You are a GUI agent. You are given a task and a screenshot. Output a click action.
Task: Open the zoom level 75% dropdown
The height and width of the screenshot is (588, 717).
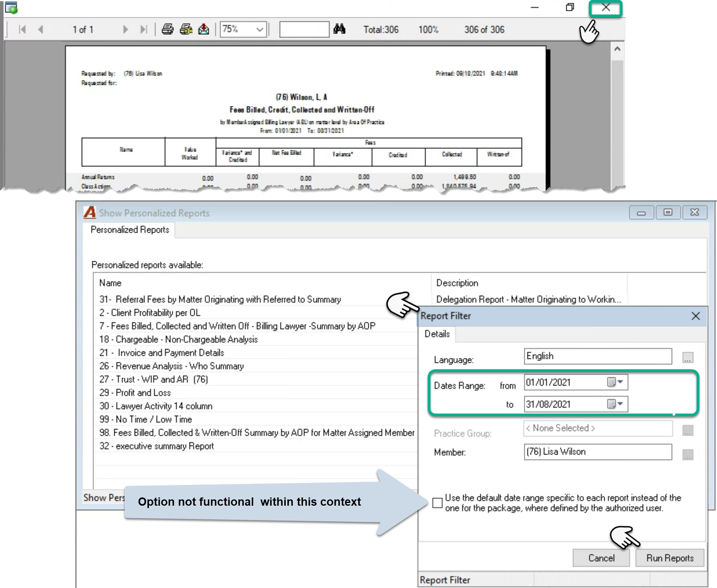click(x=260, y=29)
